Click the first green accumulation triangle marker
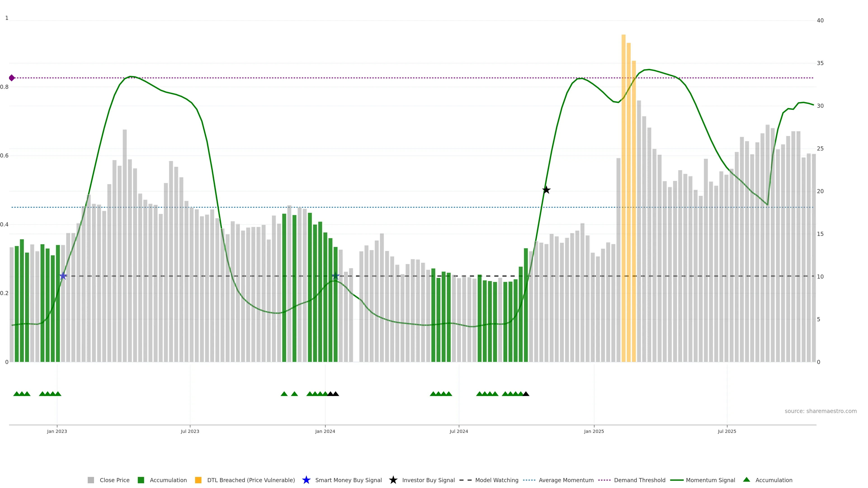This screenshot has width=868, height=488. click(17, 394)
